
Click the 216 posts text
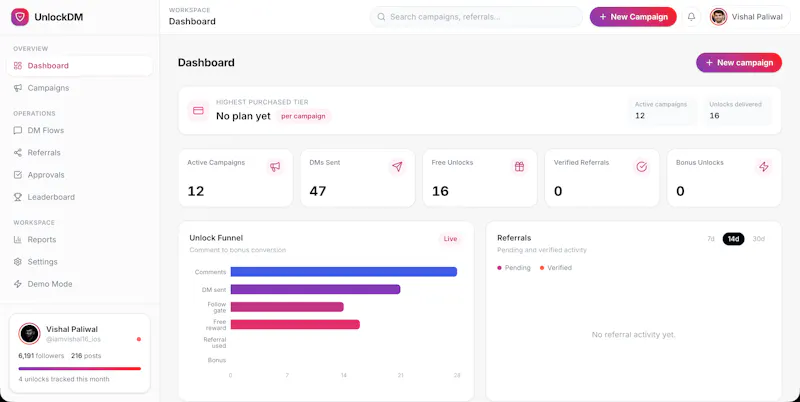point(86,356)
